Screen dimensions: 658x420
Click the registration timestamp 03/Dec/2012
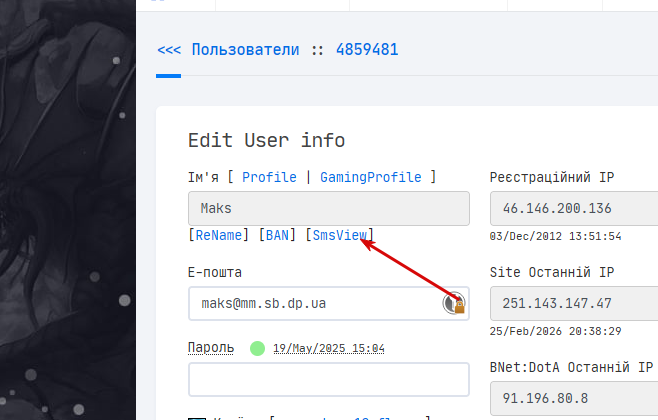tap(555, 237)
